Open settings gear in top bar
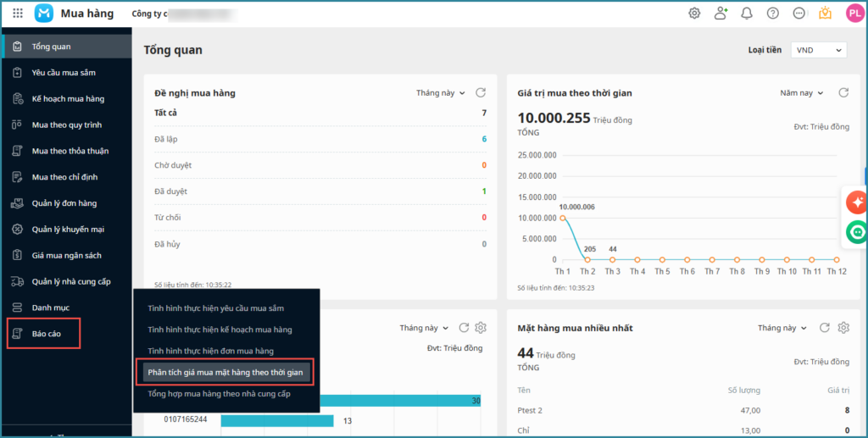 pos(694,14)
